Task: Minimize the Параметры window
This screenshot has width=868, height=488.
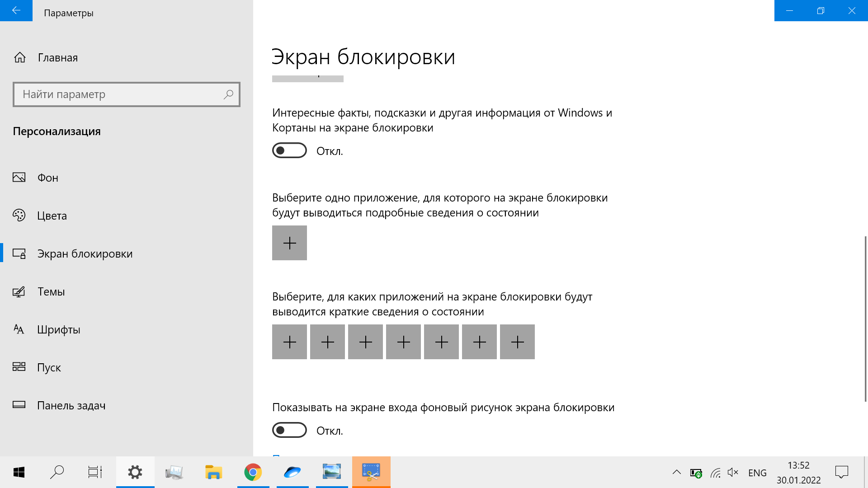Action: [790, 10]
